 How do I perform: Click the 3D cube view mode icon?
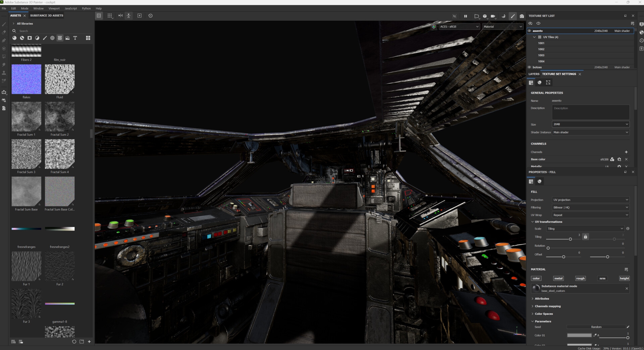[x=485, y=16]
